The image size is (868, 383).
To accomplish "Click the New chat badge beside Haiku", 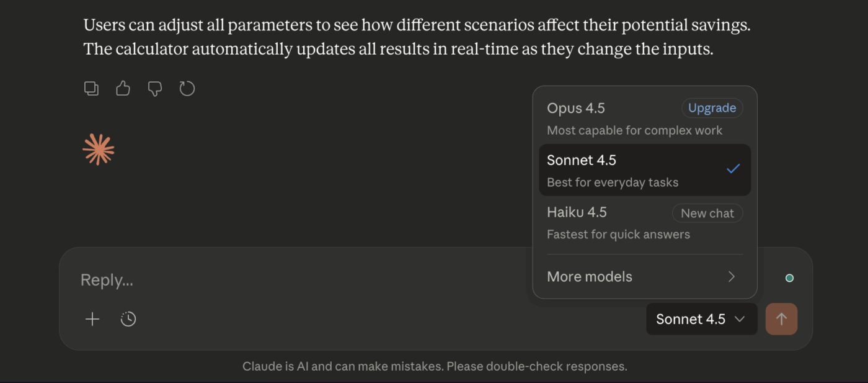I will click(707, 214).
